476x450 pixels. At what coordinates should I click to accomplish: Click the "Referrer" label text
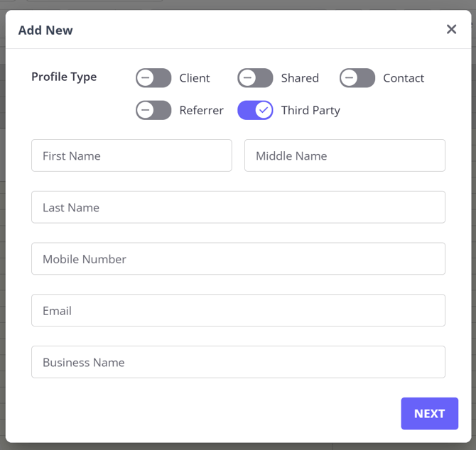click(202, 110)
